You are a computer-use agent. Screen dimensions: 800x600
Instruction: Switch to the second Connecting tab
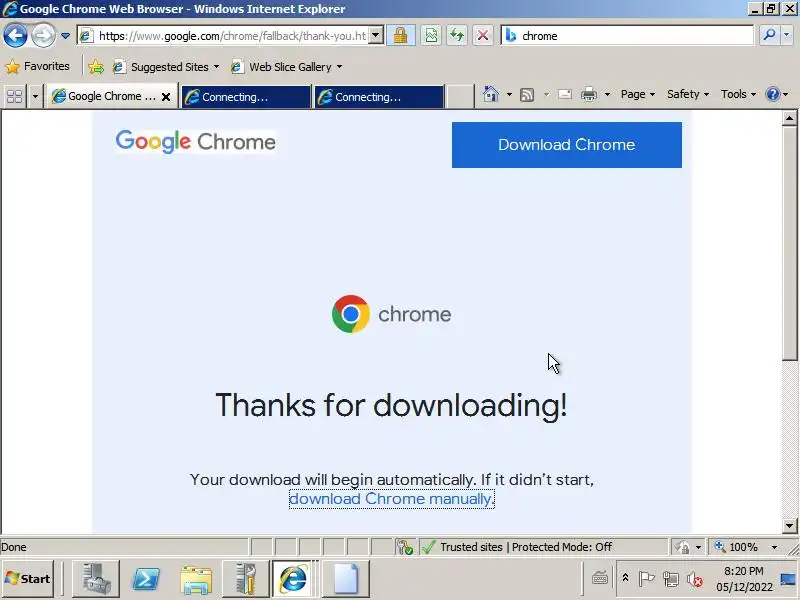pos(379,96)
